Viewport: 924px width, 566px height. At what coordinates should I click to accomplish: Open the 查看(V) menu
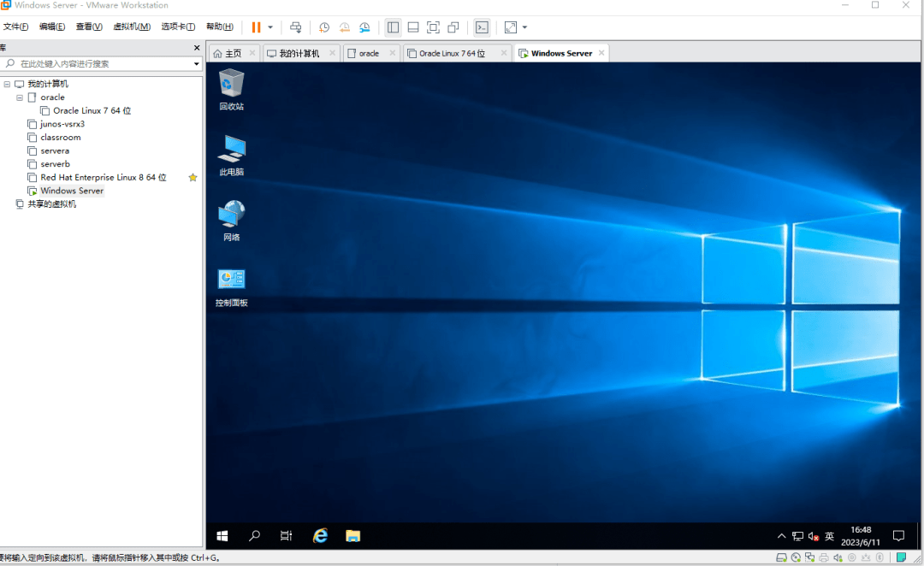pyautogui.click(x=89, y=27)
